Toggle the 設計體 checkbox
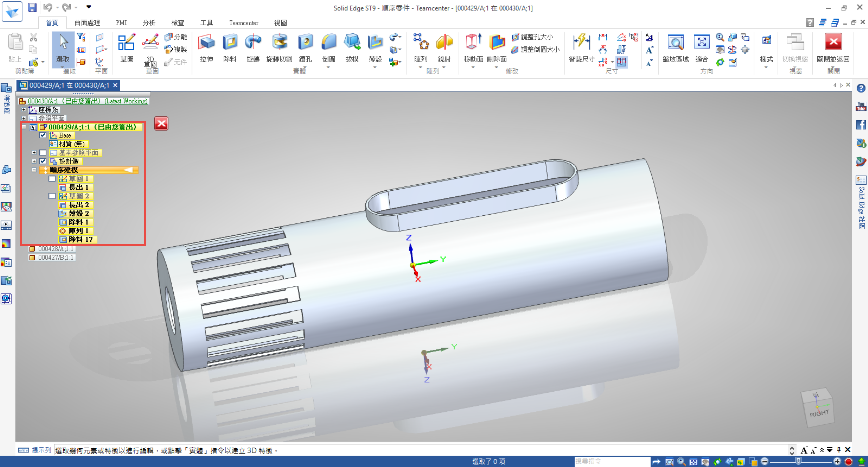Viewport: 868px width, 467px height. (x=43, y=161)
